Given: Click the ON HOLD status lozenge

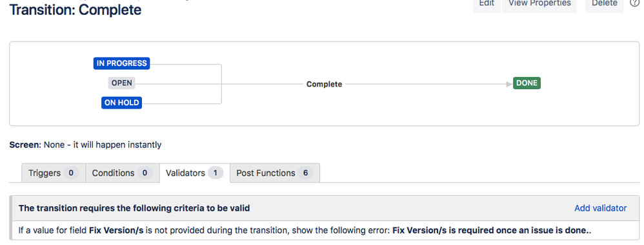Looking at the screenshot, I should click(x=121, y=103).
